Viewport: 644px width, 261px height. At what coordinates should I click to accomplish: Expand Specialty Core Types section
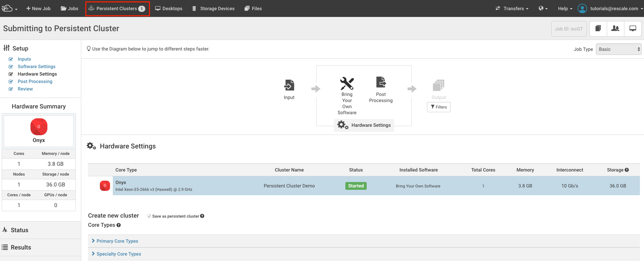[119, 254]
